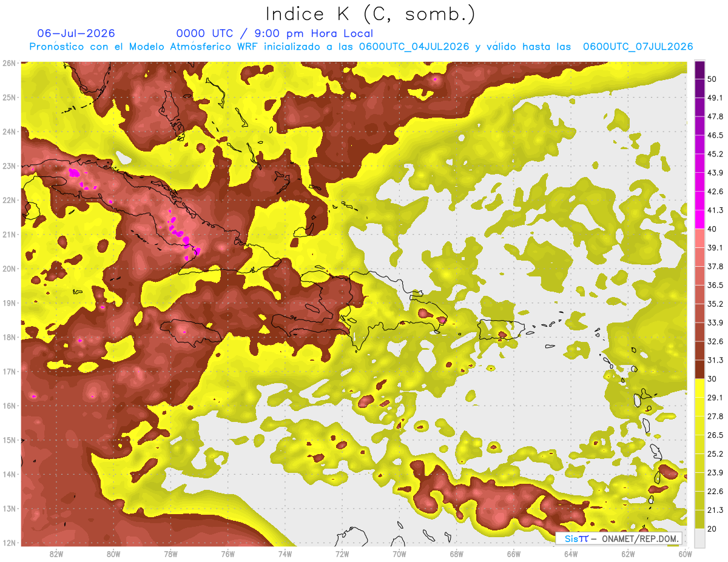This screenshot has height=562, width=728.
Task: Click the '19N' latitude label
Action: click(x=9, y=303)
